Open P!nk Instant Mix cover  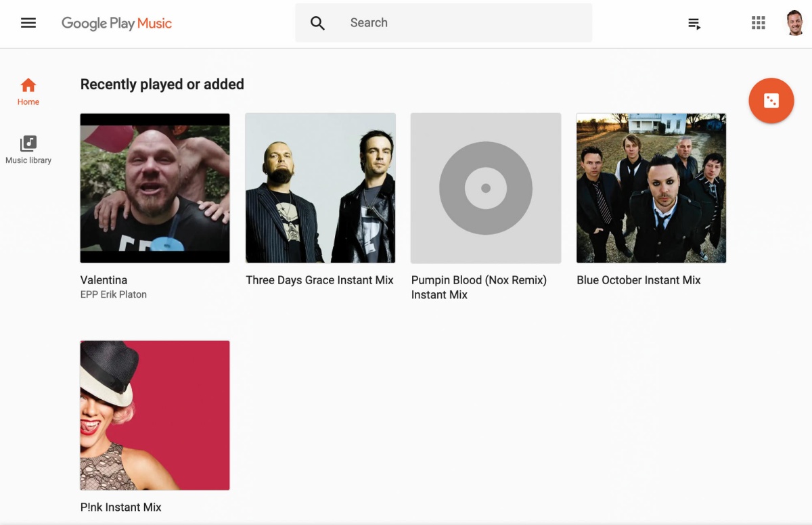point(155,415)
